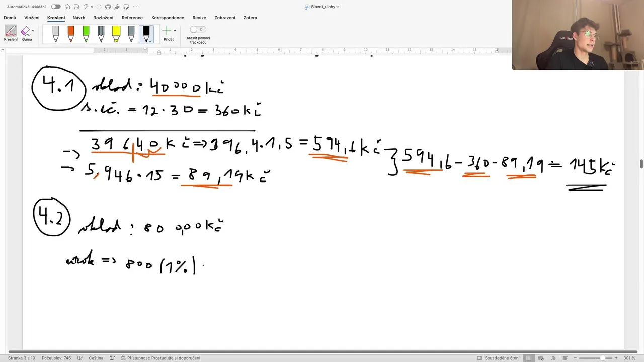The width and height of the screenshot is (644, 362).
Task: Select the Kreslení draw tool button
Action: coord(11,33)
